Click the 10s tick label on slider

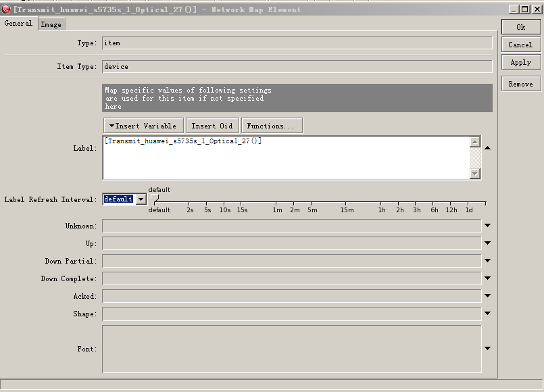(x=225, y=210)
